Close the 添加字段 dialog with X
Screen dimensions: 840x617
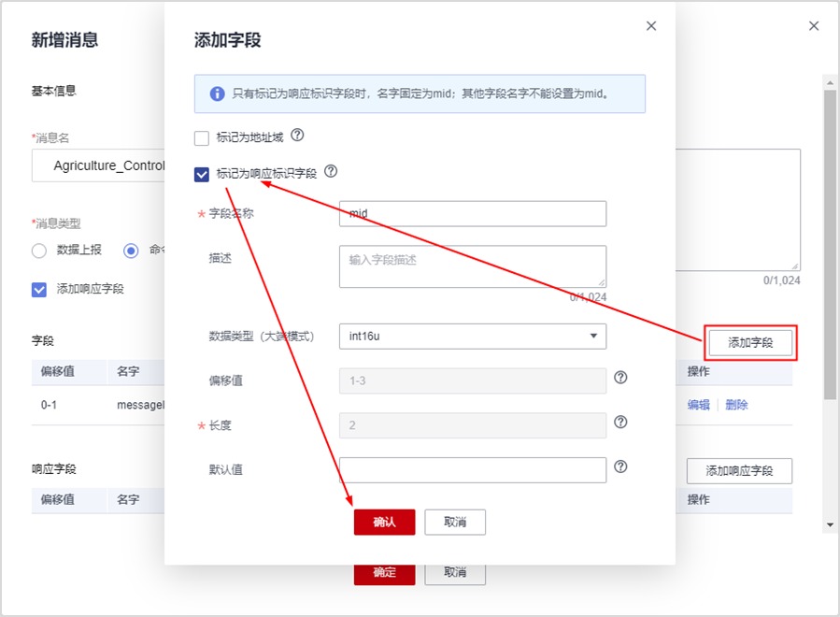(651, 26)
